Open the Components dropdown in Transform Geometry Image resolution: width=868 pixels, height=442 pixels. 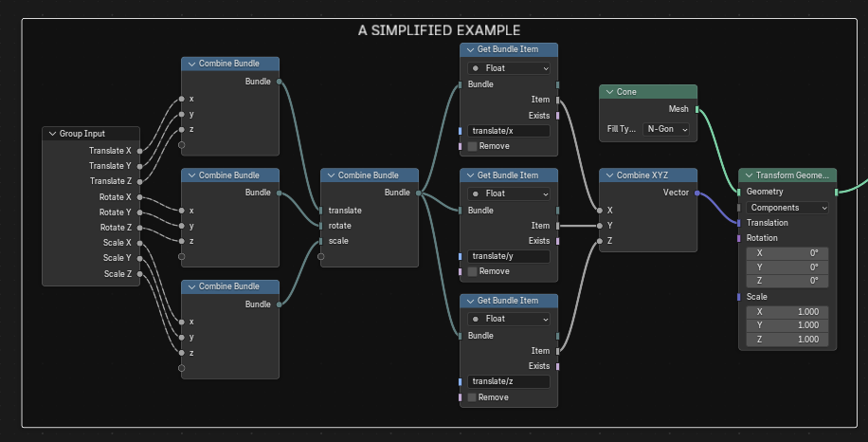787,208
